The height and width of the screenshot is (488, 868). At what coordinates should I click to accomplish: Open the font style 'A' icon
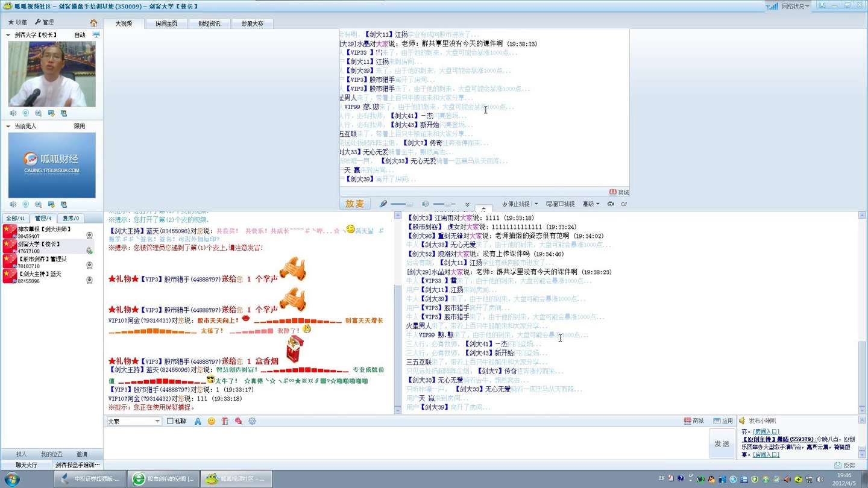click(x=198, y=421)
